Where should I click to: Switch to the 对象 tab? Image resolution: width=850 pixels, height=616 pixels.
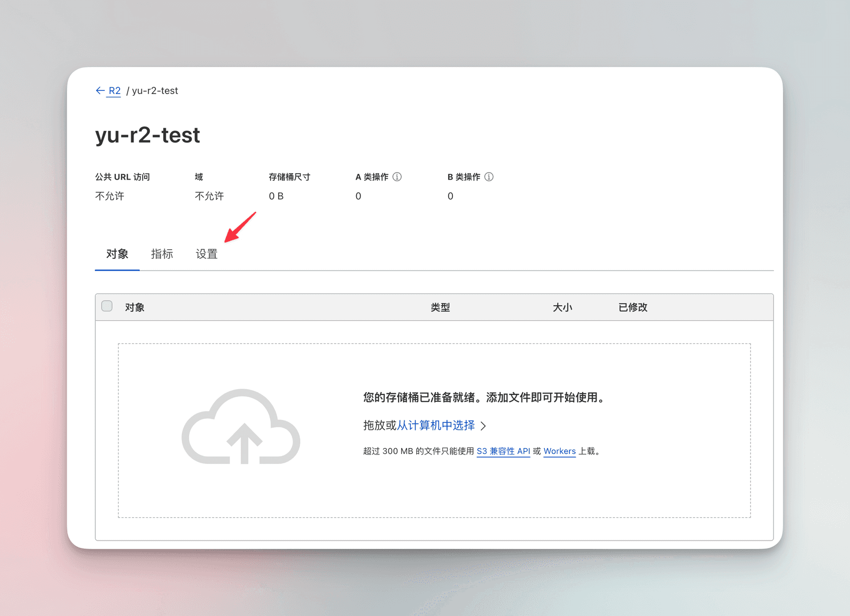click(x=117, y=254)
